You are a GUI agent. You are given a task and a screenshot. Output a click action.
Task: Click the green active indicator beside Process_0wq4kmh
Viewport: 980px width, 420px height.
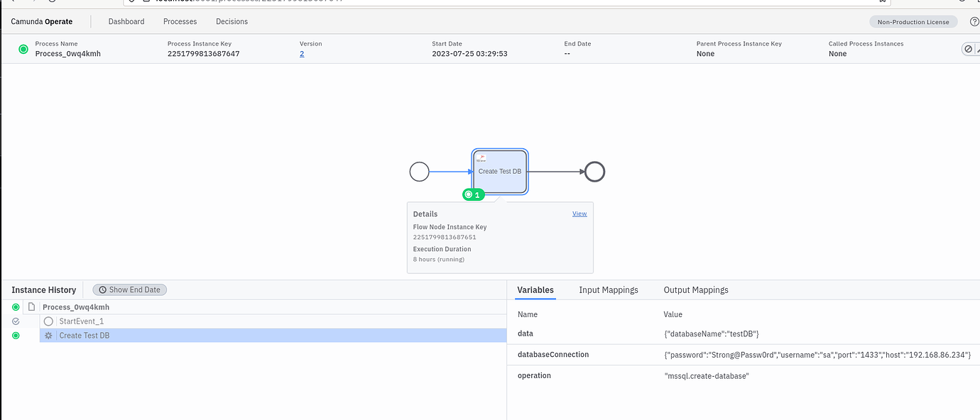click(15, 306)
